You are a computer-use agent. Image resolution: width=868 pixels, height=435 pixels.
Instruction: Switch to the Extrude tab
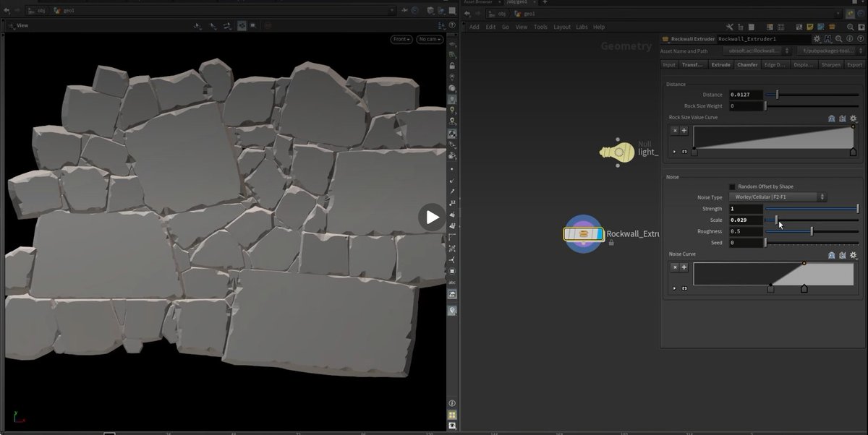720,64
